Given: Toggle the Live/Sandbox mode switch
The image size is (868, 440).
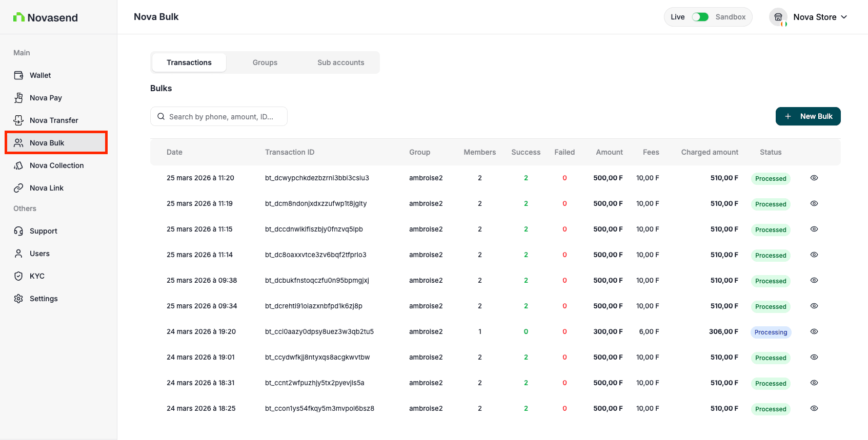Looking at the screenshot, I should click(700, 17).
